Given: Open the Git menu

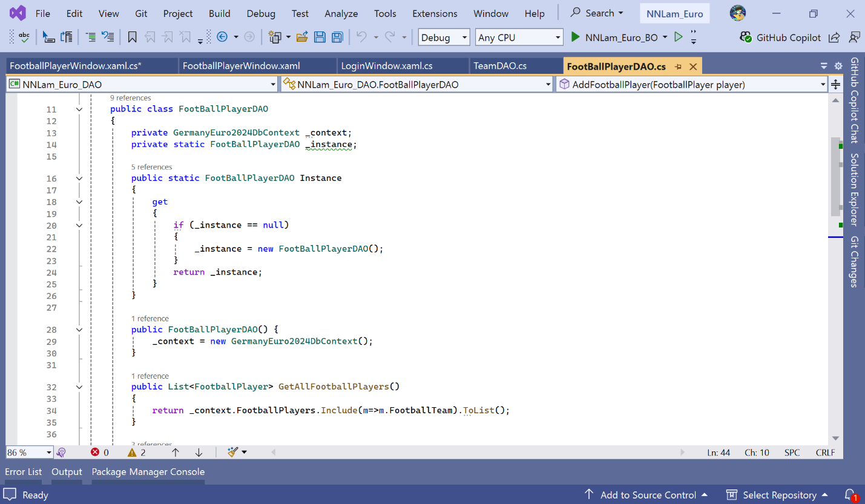Looking at the screenshot, I should pos(141,13).
